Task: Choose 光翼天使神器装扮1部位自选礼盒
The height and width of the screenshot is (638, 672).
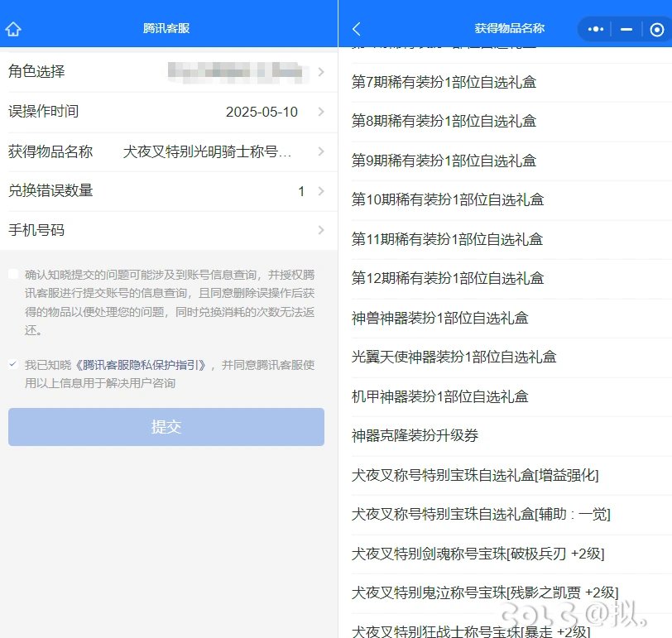Action: tap(454, 357)
